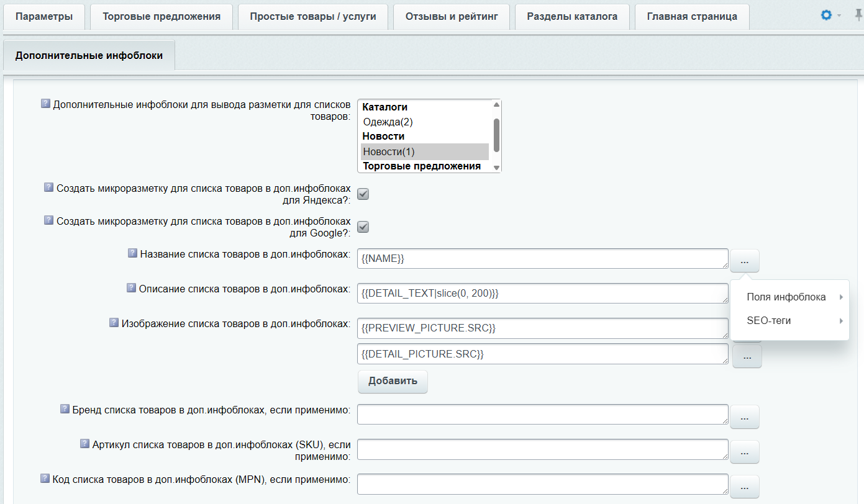The height and width of the screenshot is (504, 864).
Task: Open help hint for product list brand
Action: tap(65, 408)
